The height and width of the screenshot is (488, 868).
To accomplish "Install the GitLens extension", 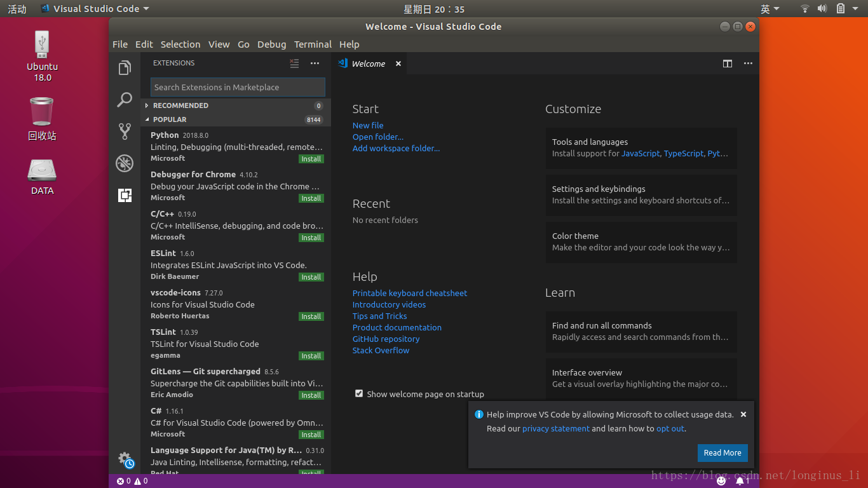I will pos(311,395).
